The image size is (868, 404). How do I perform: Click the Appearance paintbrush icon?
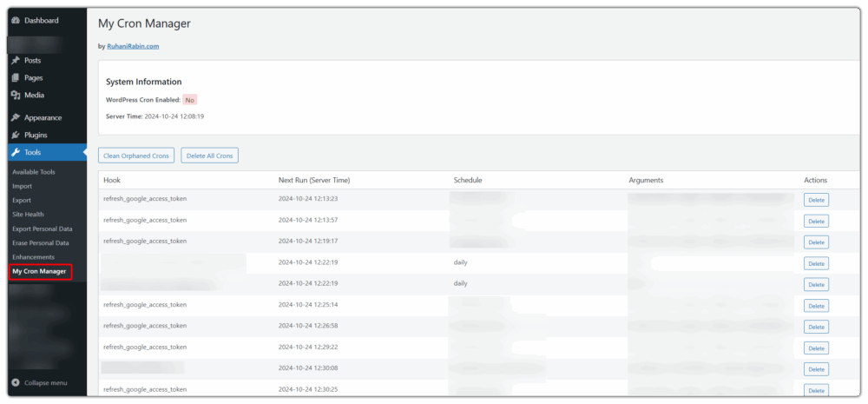pos(16,118)
